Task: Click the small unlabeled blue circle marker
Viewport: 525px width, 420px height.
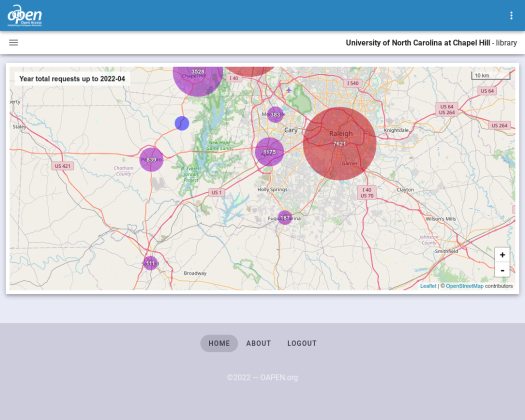Action: [x=181, y=123]
